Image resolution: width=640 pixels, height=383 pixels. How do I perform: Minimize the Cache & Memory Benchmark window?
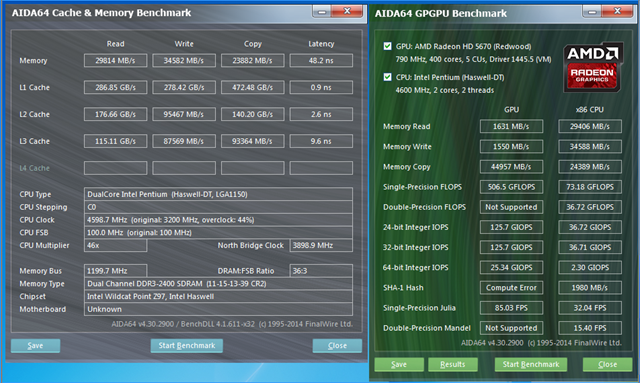point(322,11)
